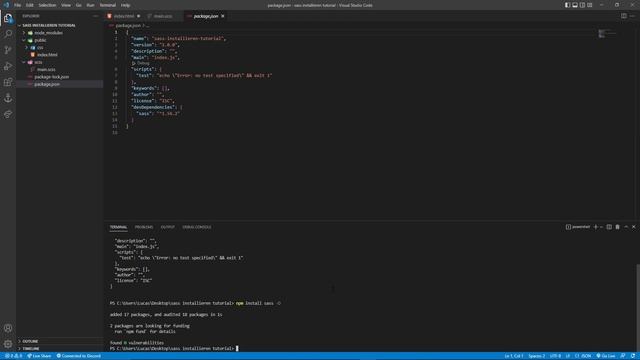Toggle bottom panel layout icon
This screenshot has width=640, height=360.
coord(575,5)
